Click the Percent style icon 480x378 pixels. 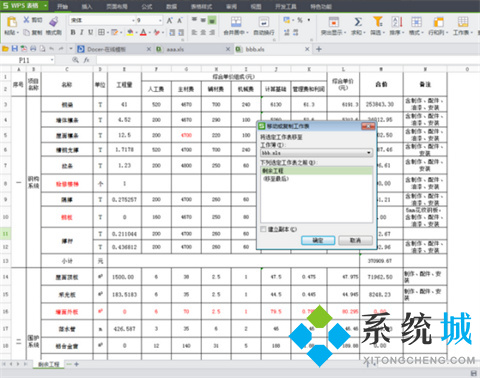coord(300,20)
